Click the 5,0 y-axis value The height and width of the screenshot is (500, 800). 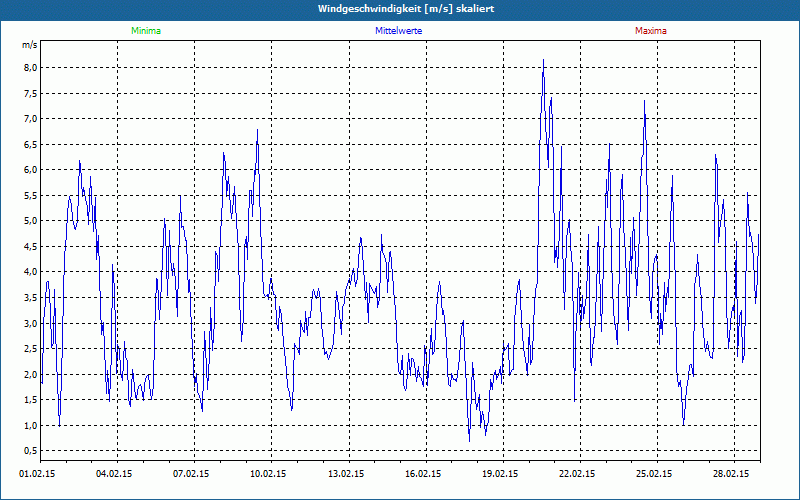(x=32, y=221)
